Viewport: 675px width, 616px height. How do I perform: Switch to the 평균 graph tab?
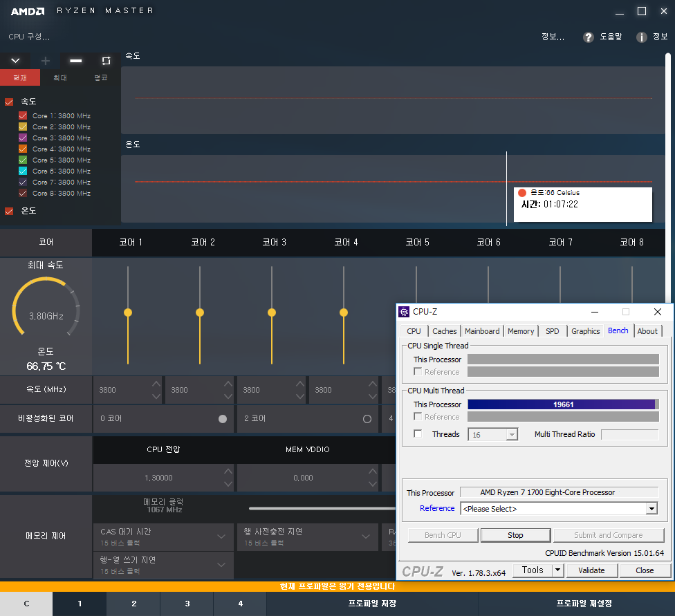101,78
